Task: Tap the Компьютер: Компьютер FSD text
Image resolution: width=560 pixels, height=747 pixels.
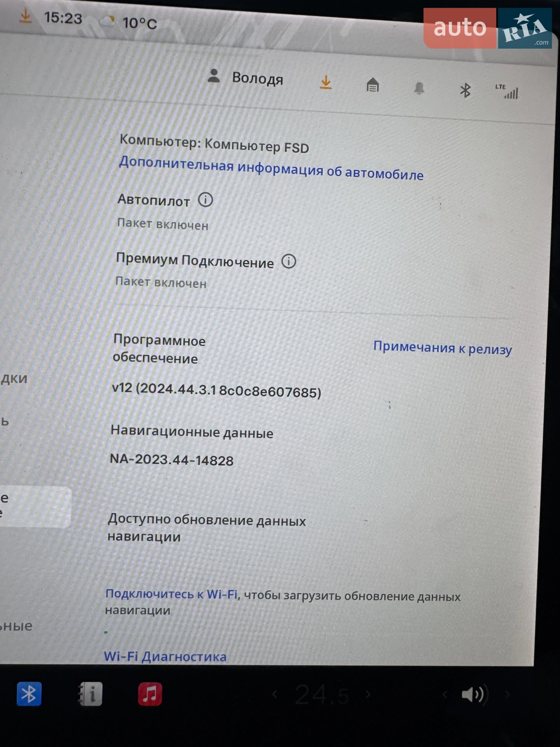Action: pyautogui.click(x=214, y=144)
